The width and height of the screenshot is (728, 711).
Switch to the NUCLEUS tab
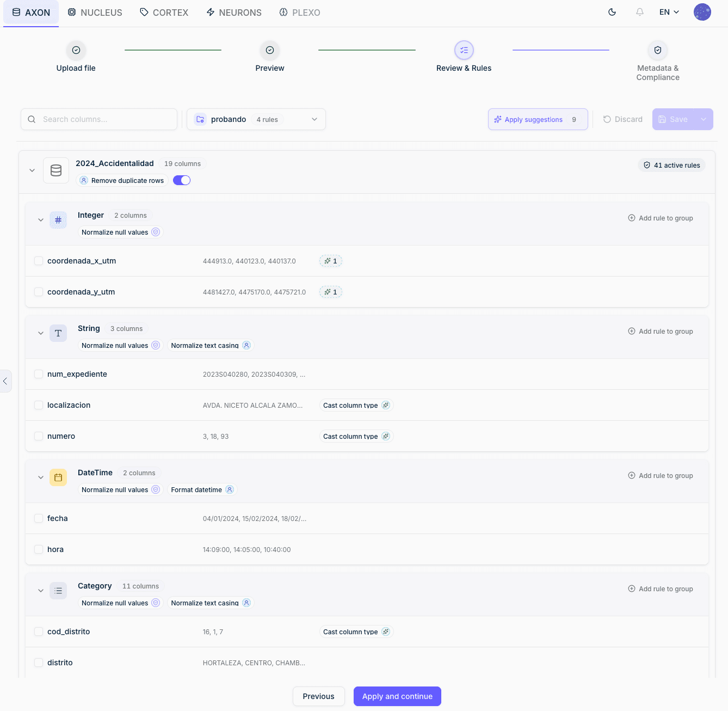pos(95,13)
